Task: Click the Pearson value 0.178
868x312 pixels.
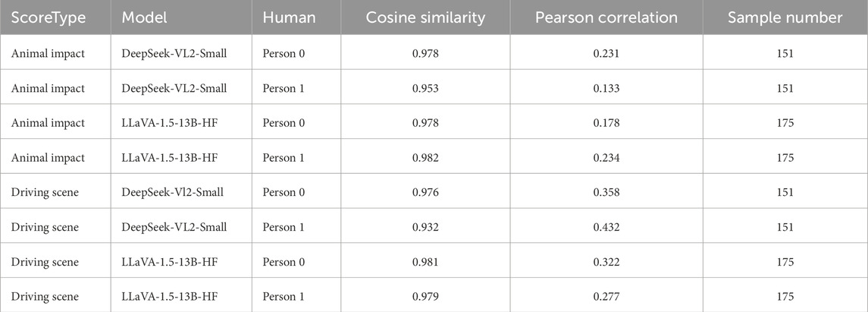Action: click(606, 123)
